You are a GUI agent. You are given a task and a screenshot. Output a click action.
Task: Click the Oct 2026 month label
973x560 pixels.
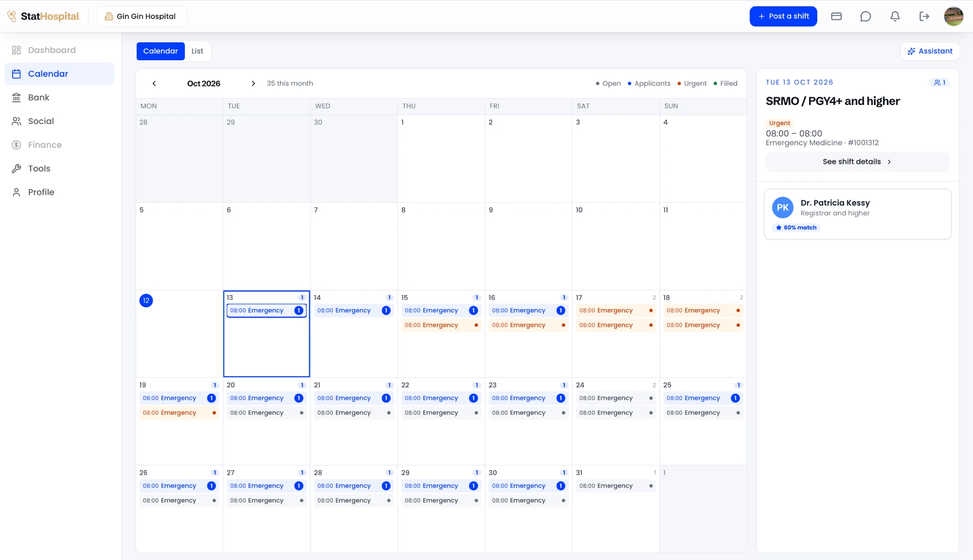point(203,84)
